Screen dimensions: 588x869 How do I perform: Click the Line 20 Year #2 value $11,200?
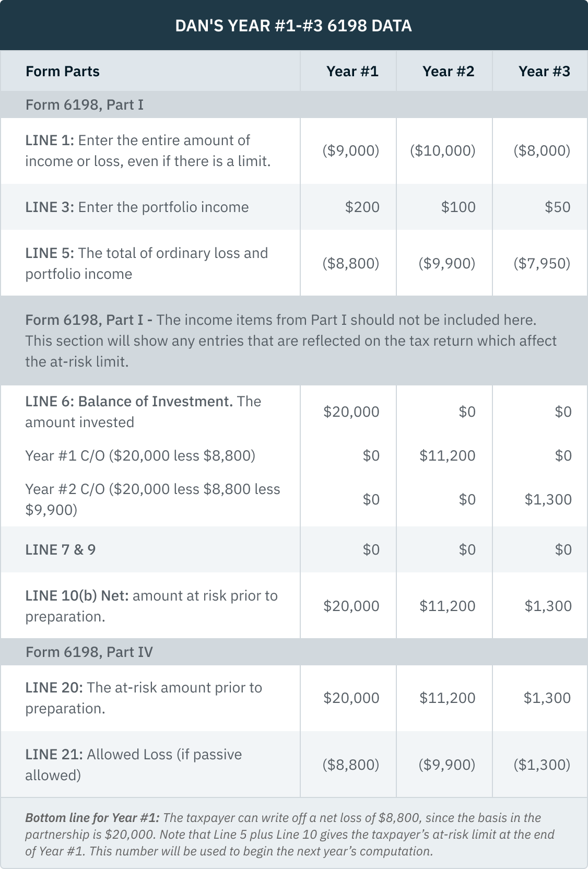(448, 698)
